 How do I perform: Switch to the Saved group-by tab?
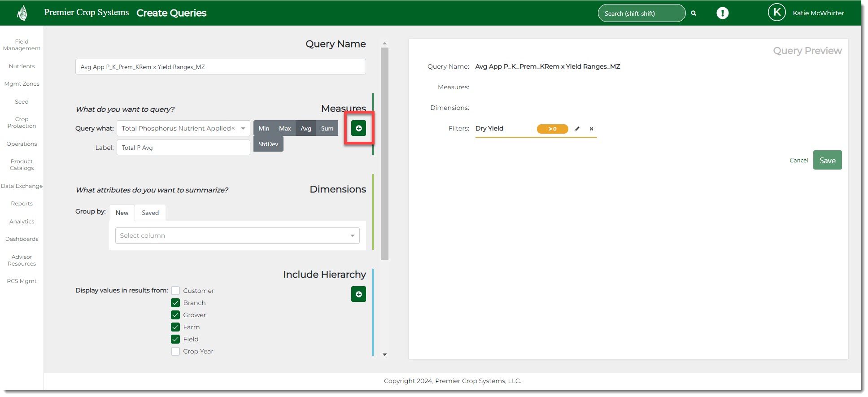[x=150, y=213]
